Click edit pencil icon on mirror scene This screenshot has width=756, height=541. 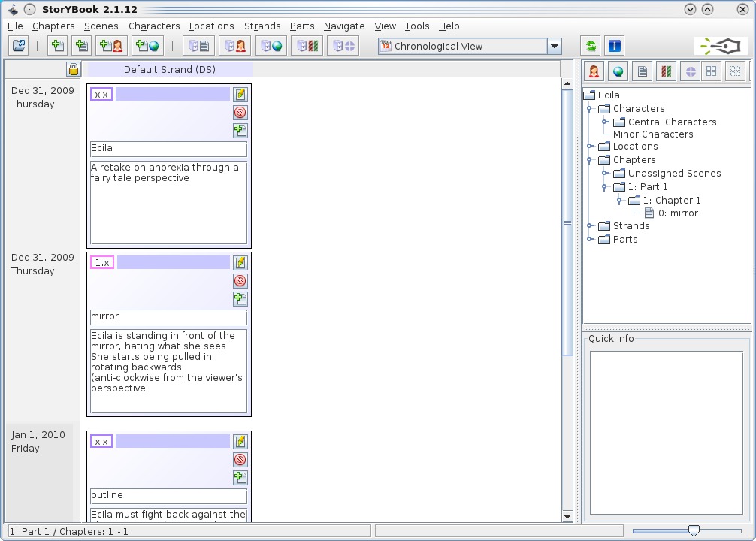point(240,262)
